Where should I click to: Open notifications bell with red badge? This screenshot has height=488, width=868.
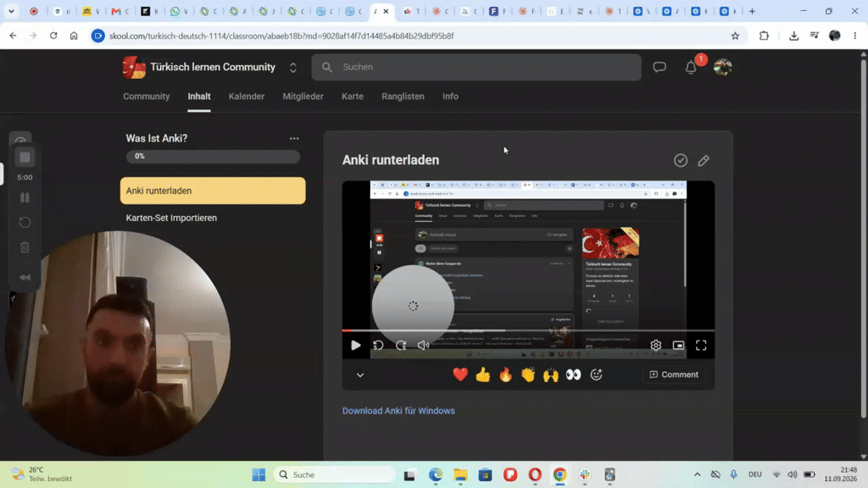tap(691, 68)
